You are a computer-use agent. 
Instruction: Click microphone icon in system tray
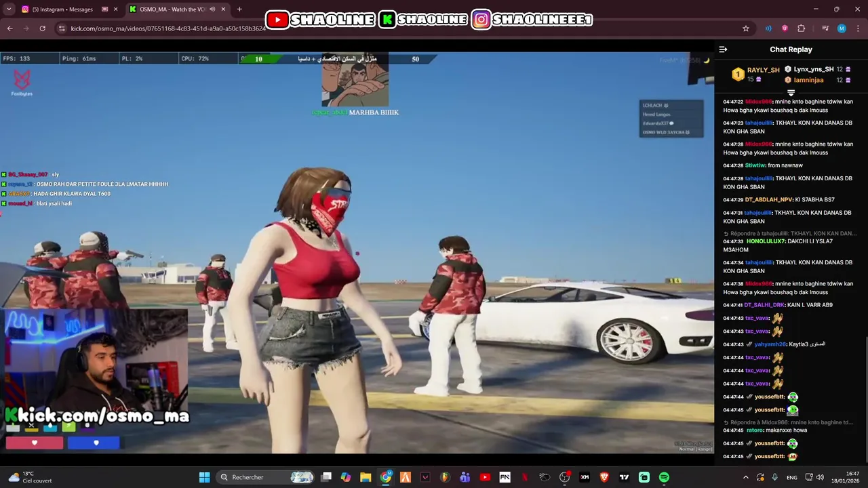coord(775,477)
